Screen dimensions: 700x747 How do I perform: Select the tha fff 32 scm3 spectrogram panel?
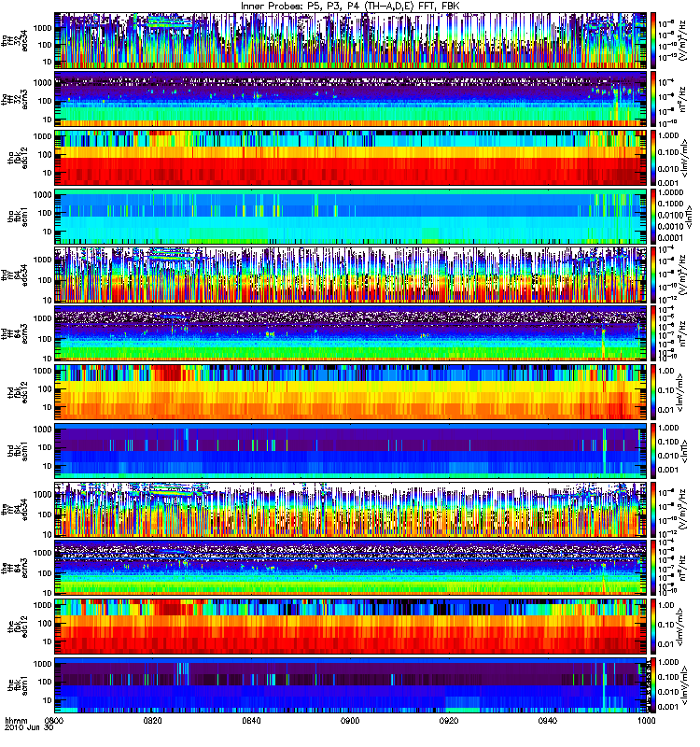[x=350, y=99]
